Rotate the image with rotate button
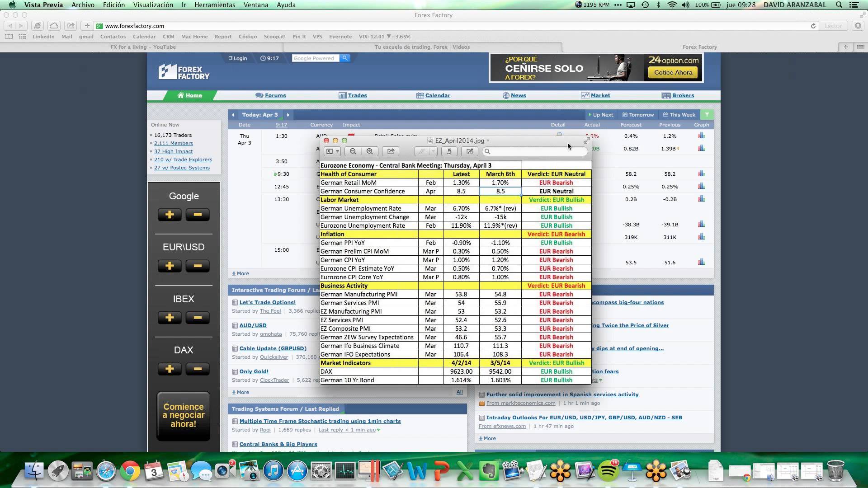 click(x=449, y=152)
